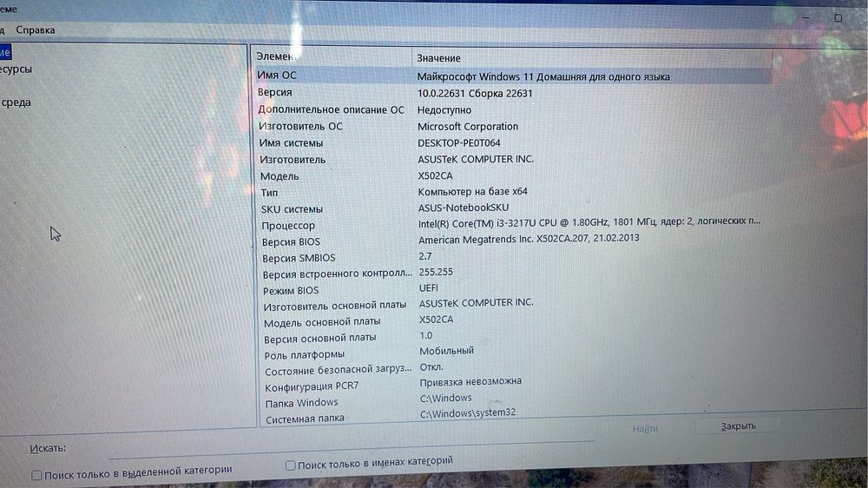Click the UEFI value

(x=429, y=288)
